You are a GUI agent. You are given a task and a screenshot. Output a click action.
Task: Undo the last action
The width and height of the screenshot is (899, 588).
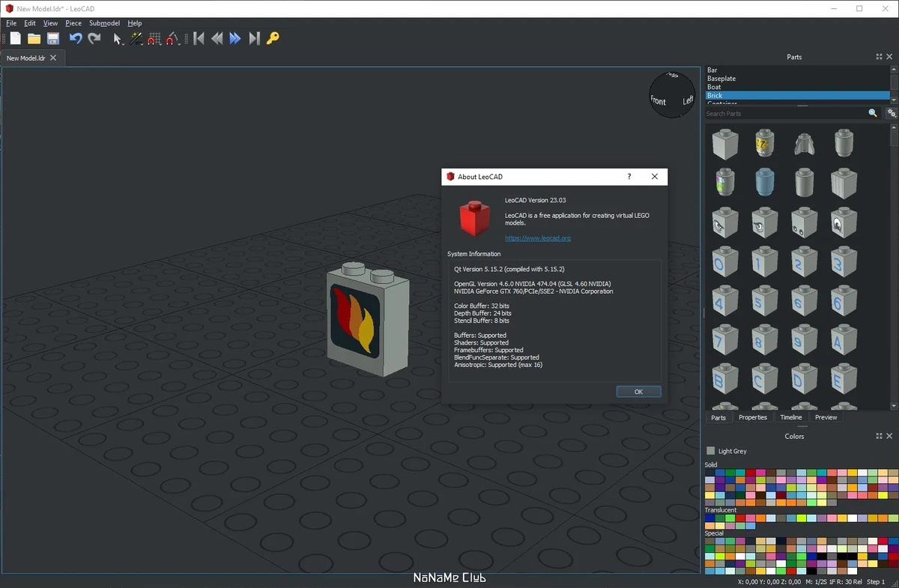click(x=76, y=38)
